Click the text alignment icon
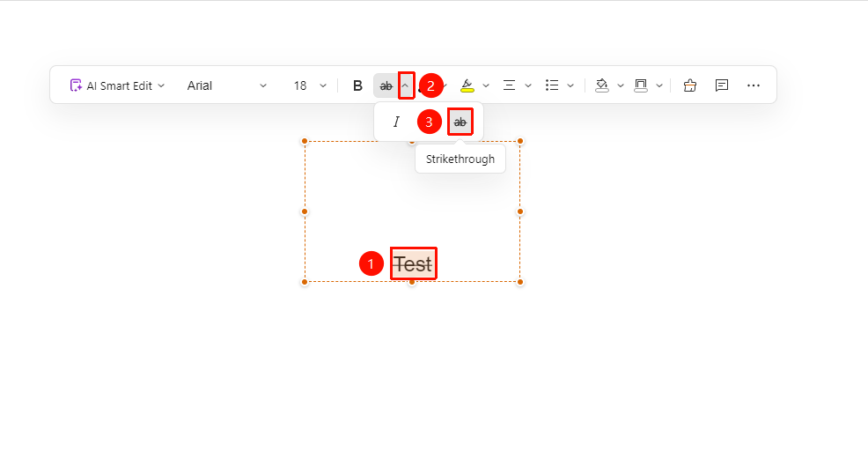The width and height of the screenshot is (868, 452). [x=509, y=85]
